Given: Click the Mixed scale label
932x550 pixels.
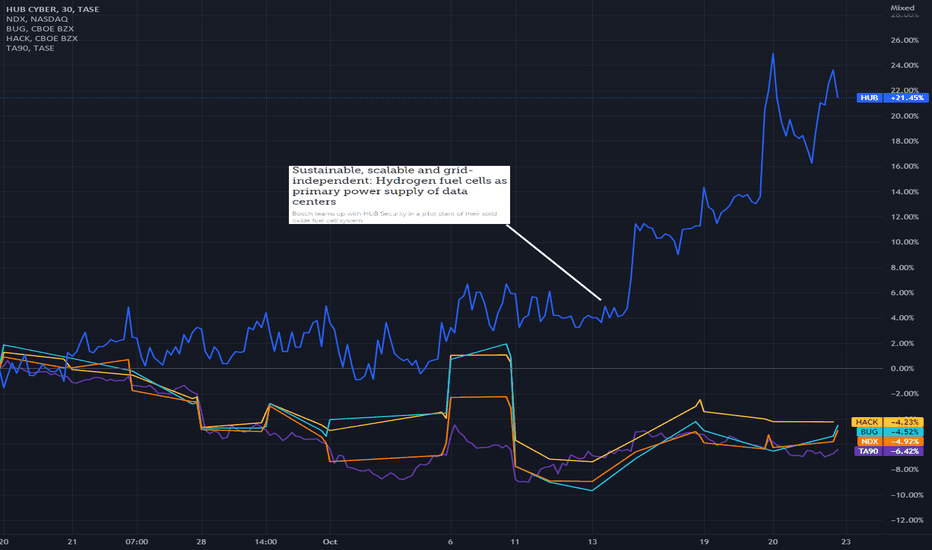Looking at the screenshot, I should point(902,8).
